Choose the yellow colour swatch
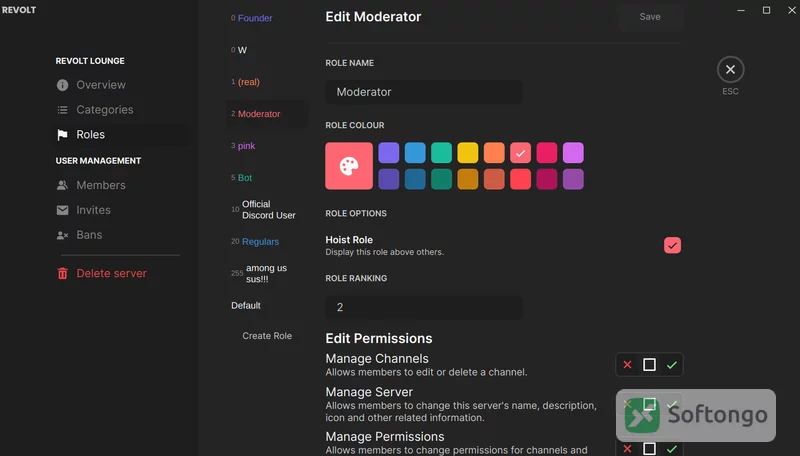Image resolution: width=800 pixels, height=456 pixels. click(x=468, y=153)
